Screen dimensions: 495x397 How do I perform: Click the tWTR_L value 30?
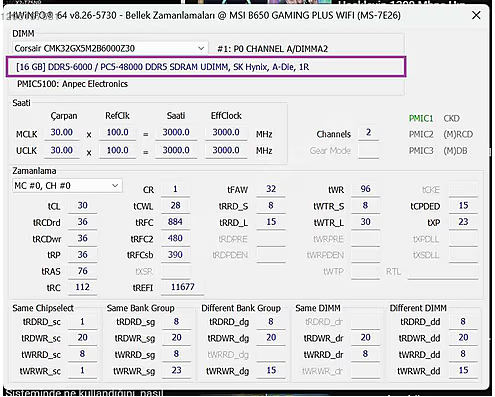(x=365, y=222)
